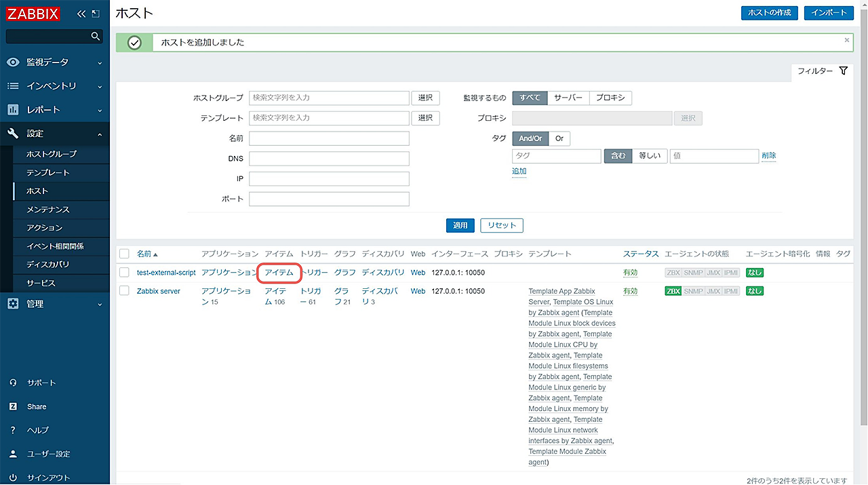
Task: Click the Zabbix logo
Action: click(x=33, y=13)
